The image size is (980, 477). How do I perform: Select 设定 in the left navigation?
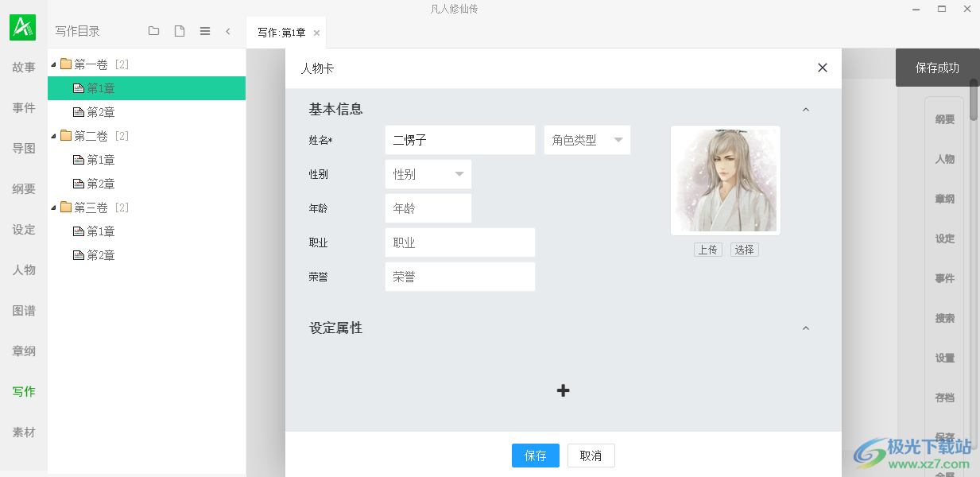pos(24,229)
